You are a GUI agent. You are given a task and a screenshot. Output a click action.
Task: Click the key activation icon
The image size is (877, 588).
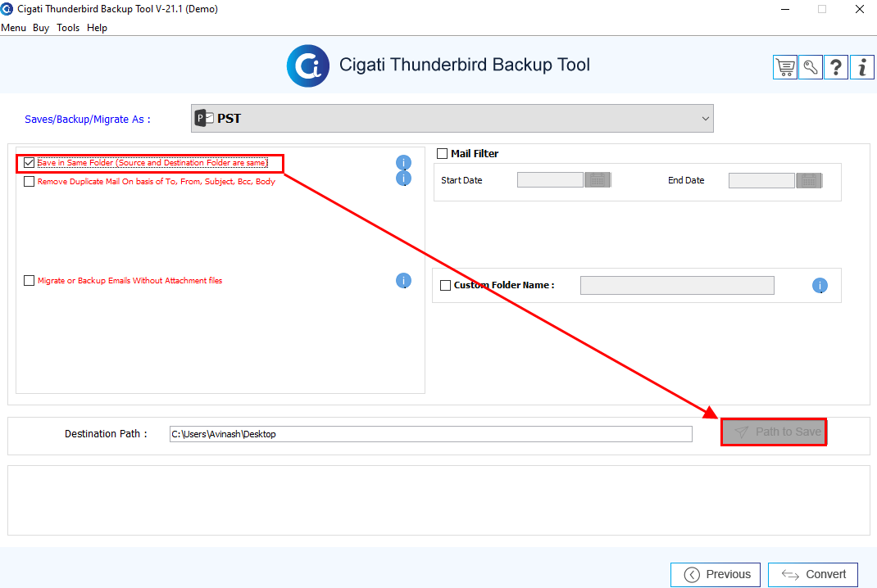(811, 68)
